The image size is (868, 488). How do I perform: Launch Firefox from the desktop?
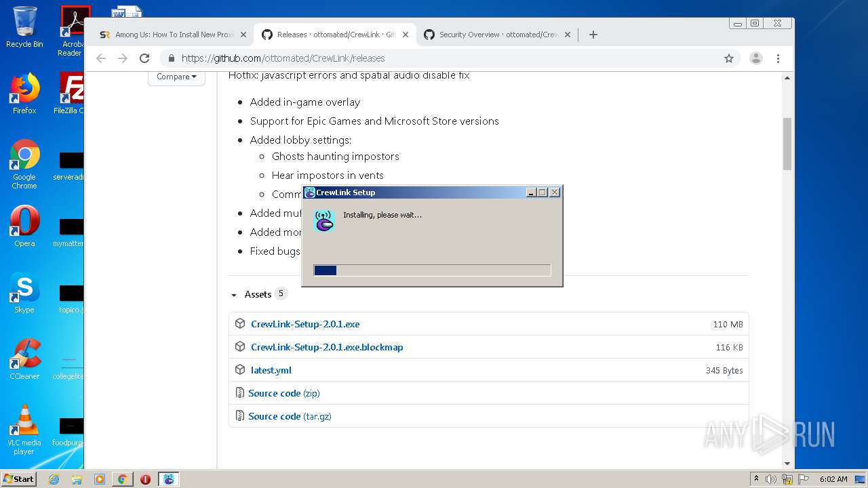tap(24, 94)
